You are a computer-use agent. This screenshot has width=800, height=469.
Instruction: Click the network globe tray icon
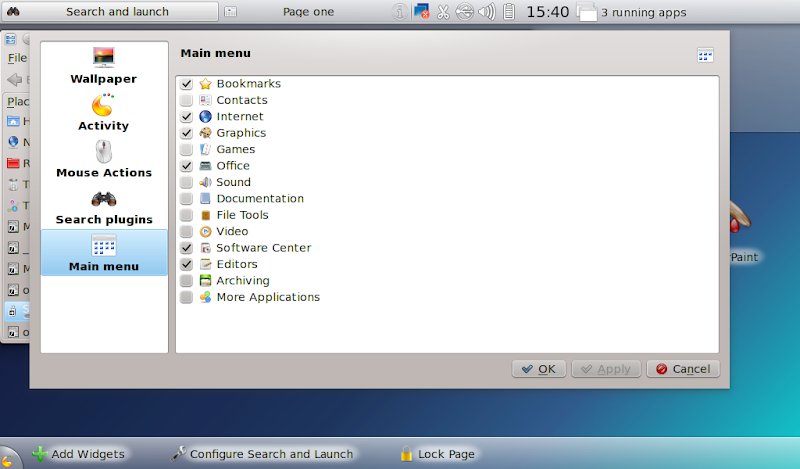[x=465, y=11]
